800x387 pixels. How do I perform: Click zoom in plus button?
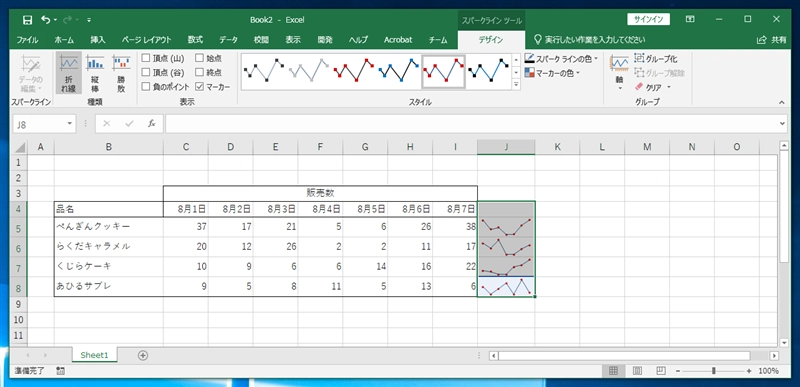pos(749,371)
